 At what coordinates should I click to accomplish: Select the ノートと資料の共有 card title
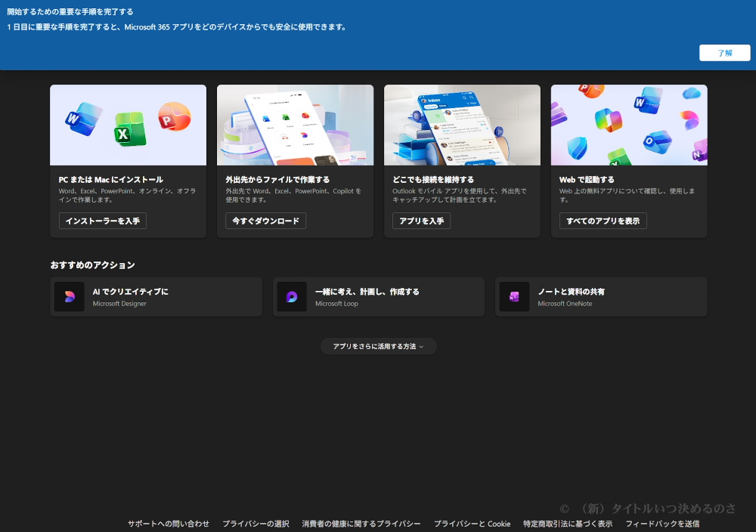[571, 292]
